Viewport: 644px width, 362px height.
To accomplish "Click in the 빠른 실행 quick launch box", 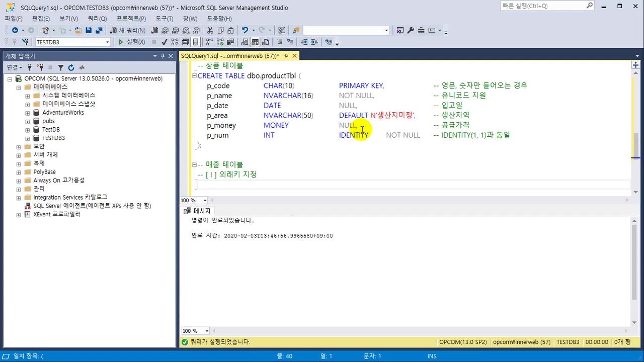I will coord(542,6).
